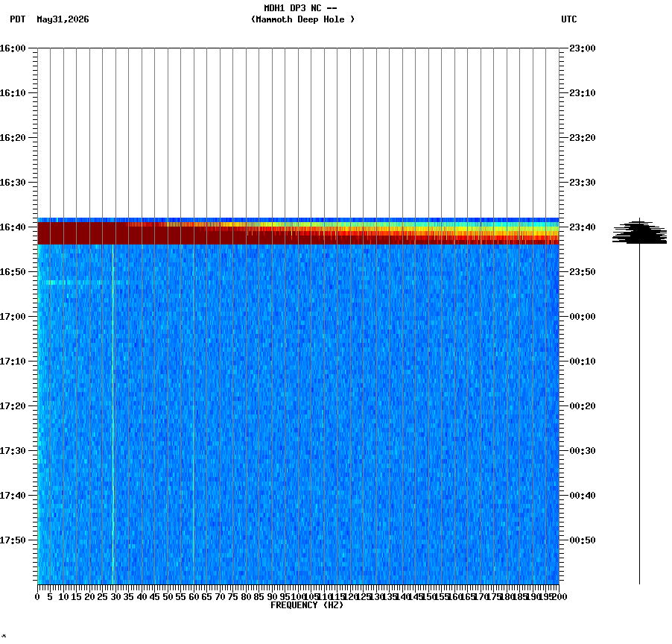Click the seismogram waveform burst at right
Screen dimensions: 672x644
639,232
